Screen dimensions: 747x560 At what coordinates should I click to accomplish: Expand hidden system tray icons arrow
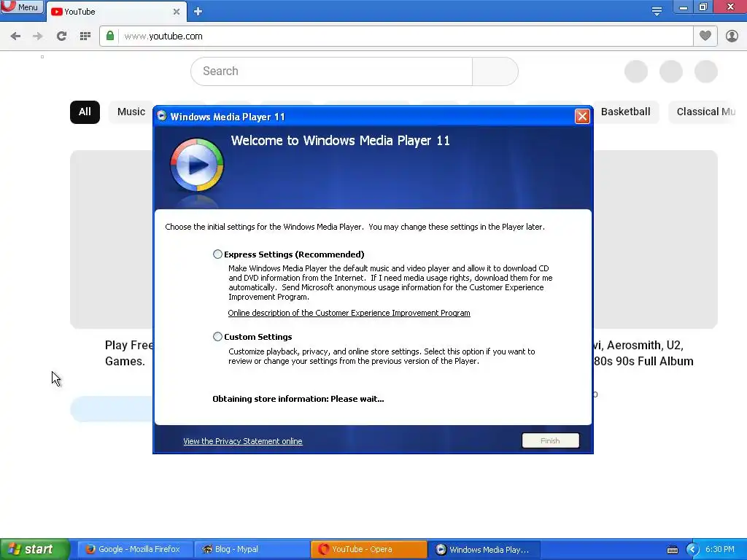692,550
